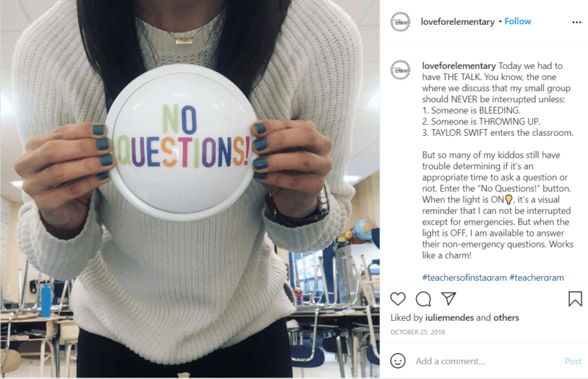Like the post with the heart icon
Image resolution: width=588 pixels, height=379 pixels.
398,299
